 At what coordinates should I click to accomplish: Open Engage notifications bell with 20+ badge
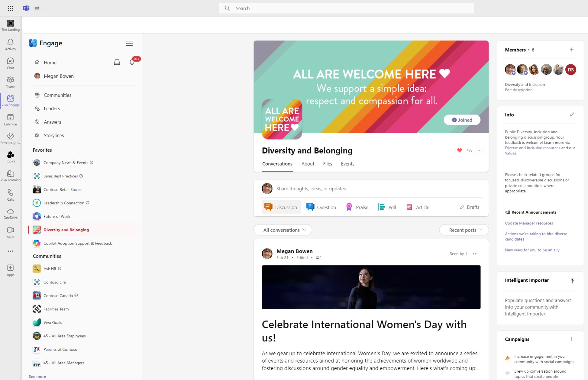coord(132,62)
